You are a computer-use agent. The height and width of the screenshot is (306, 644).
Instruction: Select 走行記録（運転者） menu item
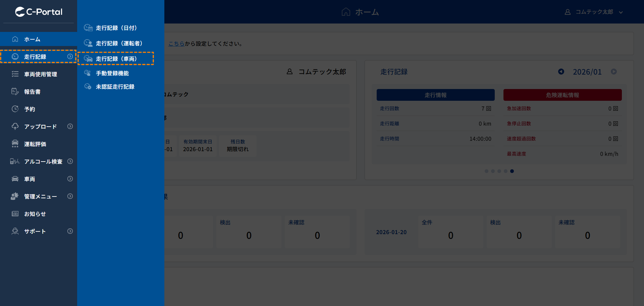pos(119,43)
